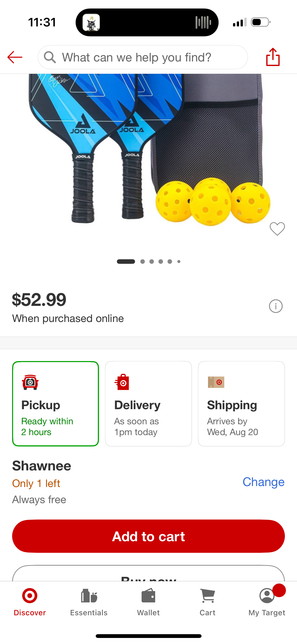
Task: Tap the magnifying glass search icon
Action: pyautogui.click(x=50, y=57)
